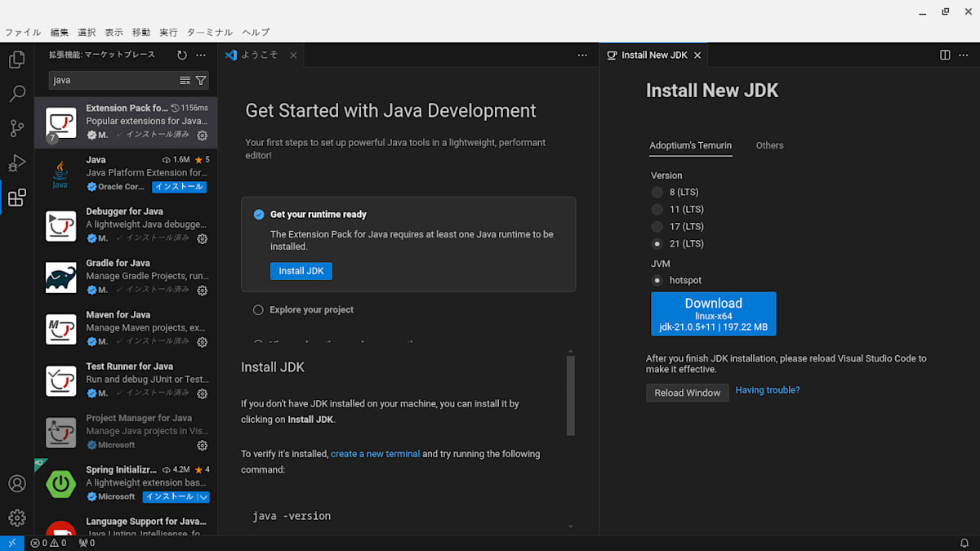
Task: Open the Accounts icon in activity bar
Action: (x=16, y=483)
